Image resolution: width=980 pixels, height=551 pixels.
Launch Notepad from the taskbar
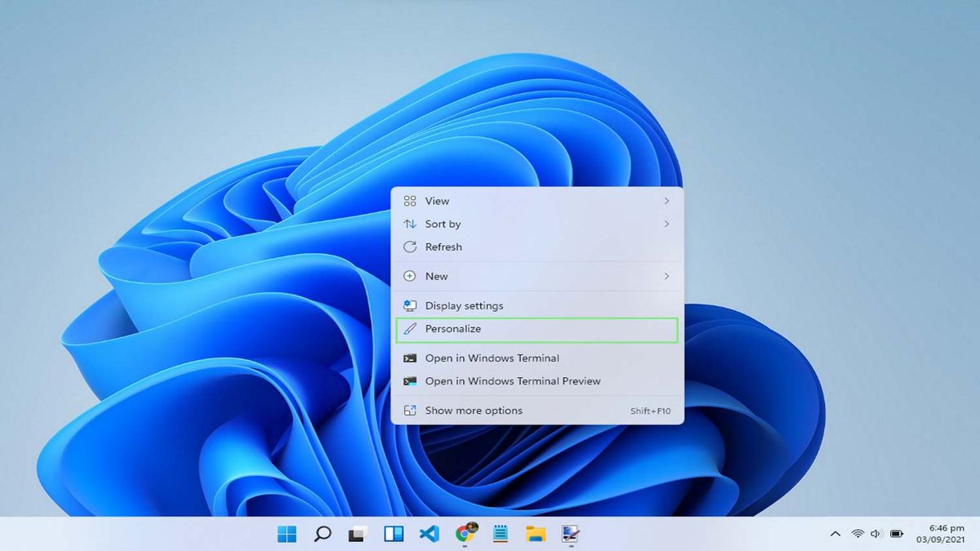pos(499,534)
